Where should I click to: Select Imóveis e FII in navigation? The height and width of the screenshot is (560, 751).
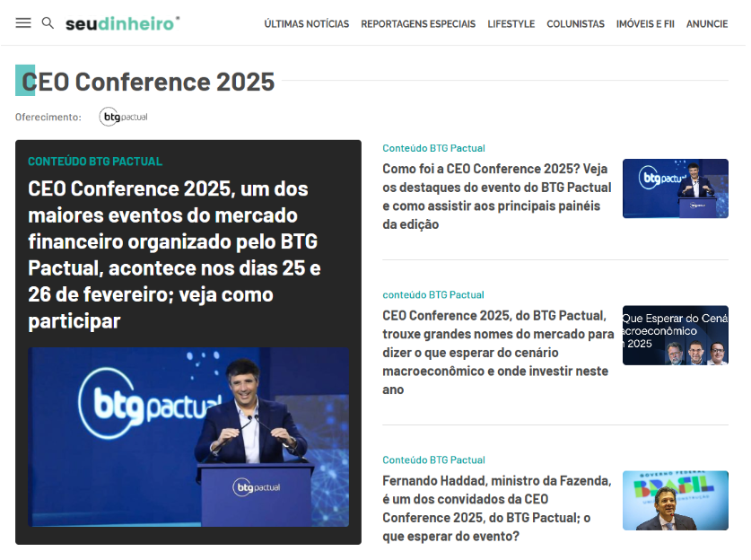[645, 24]
